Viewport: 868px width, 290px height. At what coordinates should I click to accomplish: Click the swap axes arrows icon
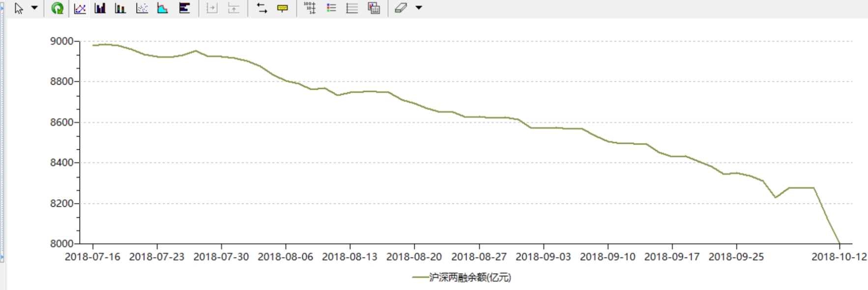[x=262, y=8]
